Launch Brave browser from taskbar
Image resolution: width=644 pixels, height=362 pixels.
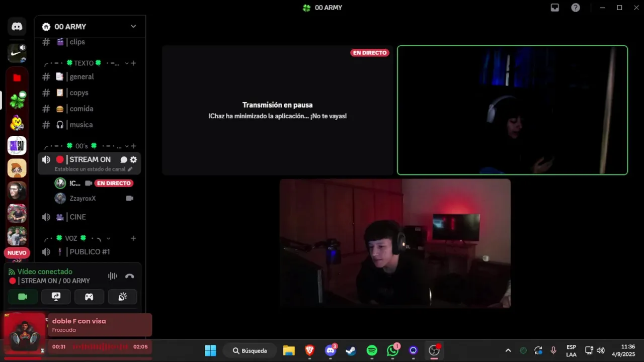(309, 350)
